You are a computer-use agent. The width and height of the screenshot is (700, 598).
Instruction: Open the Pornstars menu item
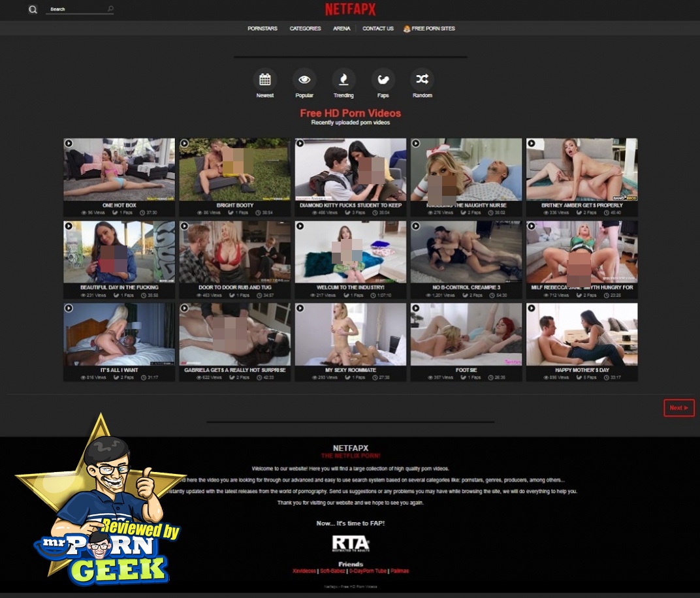click(x=262, y=29)
